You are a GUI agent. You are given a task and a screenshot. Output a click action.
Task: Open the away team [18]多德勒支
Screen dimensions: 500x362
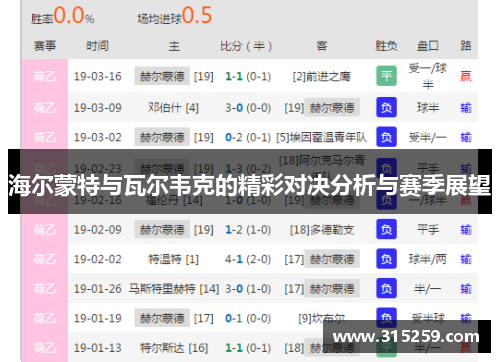[x=322, y=230]
